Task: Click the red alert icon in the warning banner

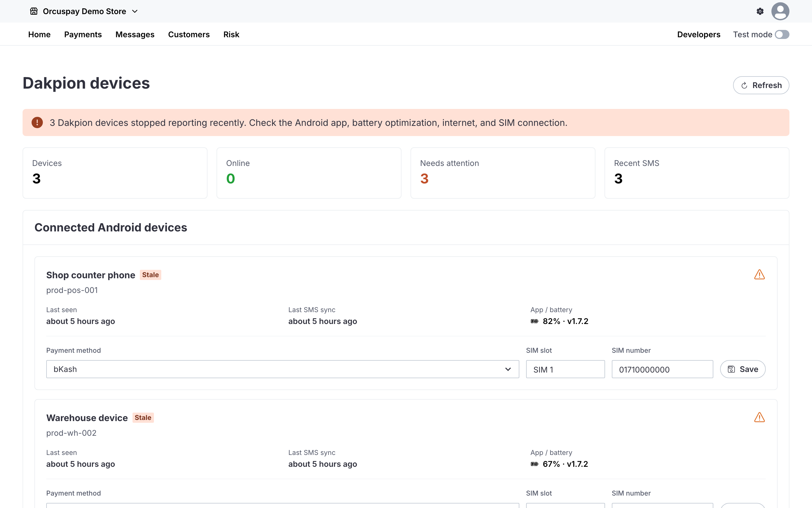Action: click(37, 123)
